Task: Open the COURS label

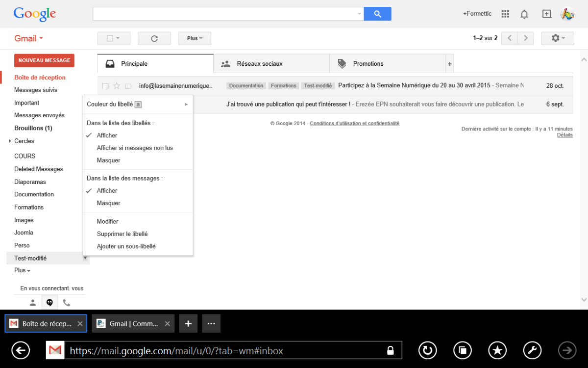Action: click(x=25, y=156)
